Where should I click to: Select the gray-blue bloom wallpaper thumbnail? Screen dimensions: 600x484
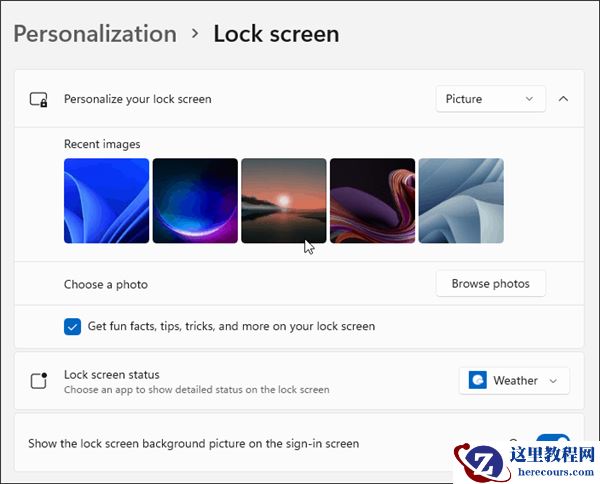click(461, 201)
